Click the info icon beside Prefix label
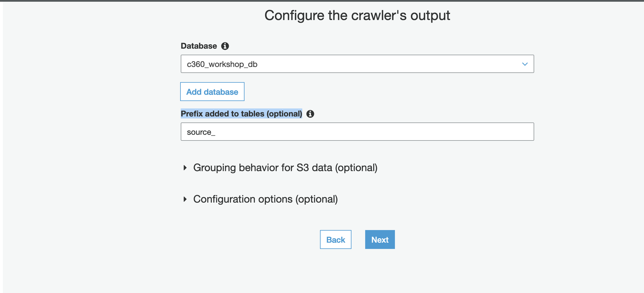 point(310,114)
